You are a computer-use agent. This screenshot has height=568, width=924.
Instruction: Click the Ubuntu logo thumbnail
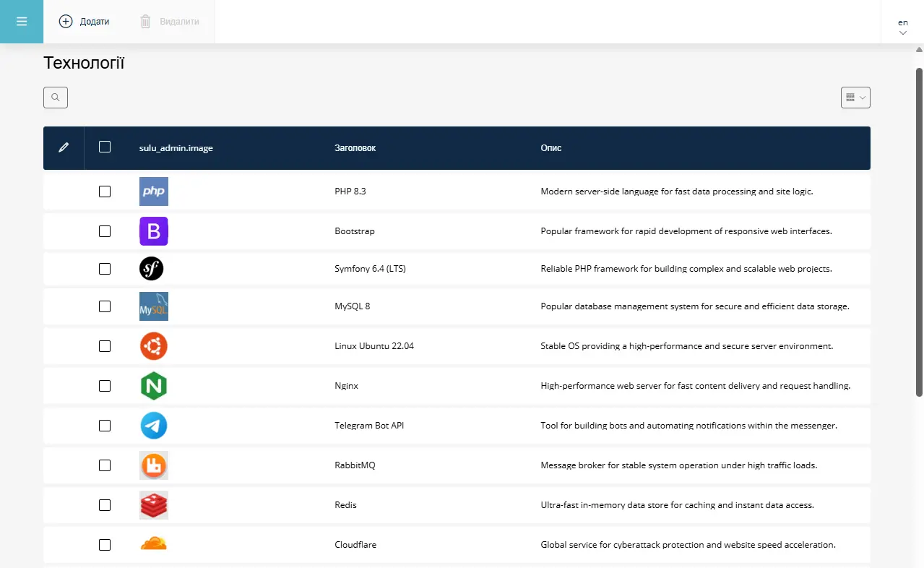click(154, 346)
